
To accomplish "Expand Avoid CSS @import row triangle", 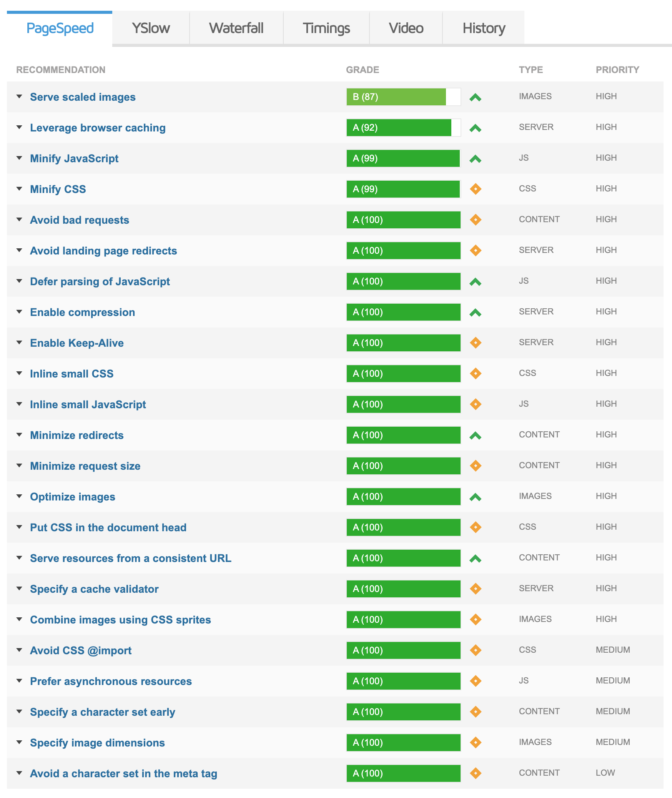I will point(19,650).
